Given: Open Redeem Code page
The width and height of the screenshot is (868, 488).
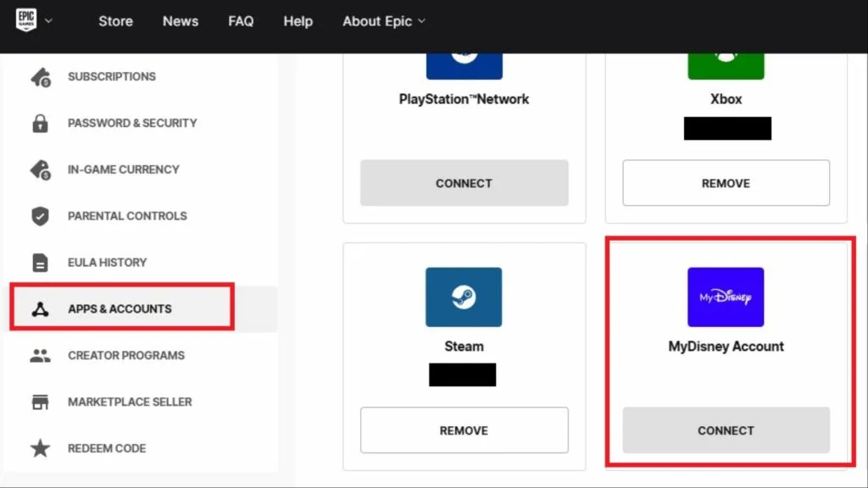Looking at the screenshot, I should 107,448.
